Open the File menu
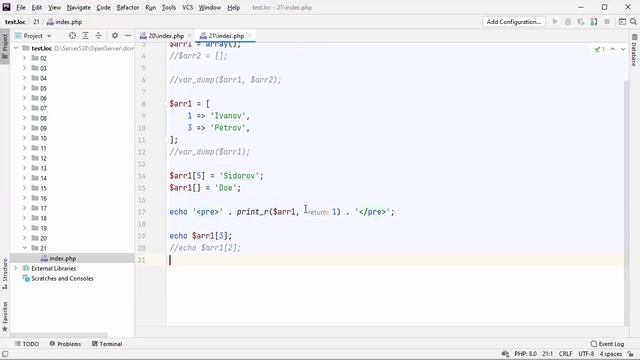 21,7
